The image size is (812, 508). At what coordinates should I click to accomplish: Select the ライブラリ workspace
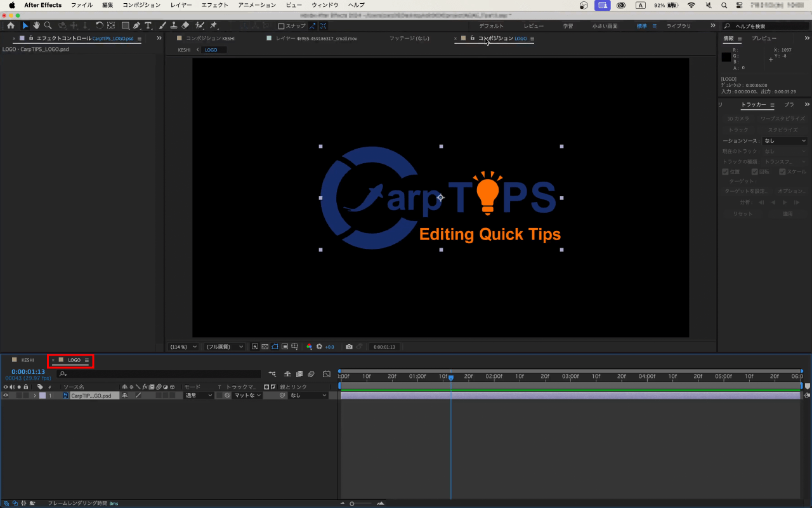(x=679, y=26)
